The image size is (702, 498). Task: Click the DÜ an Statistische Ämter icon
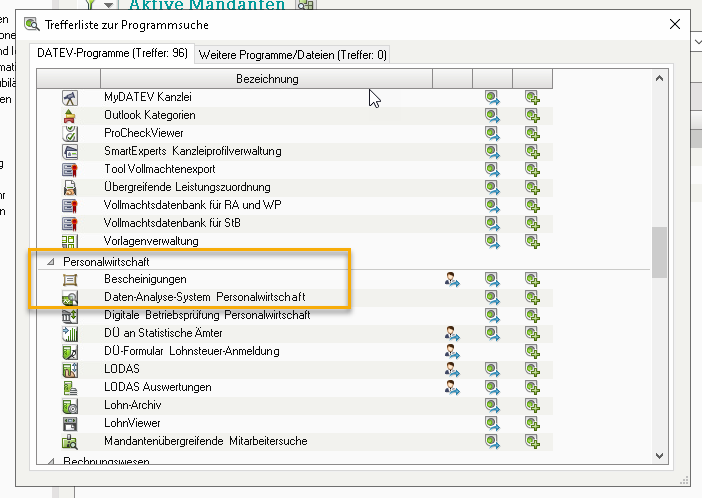point(71,333)
